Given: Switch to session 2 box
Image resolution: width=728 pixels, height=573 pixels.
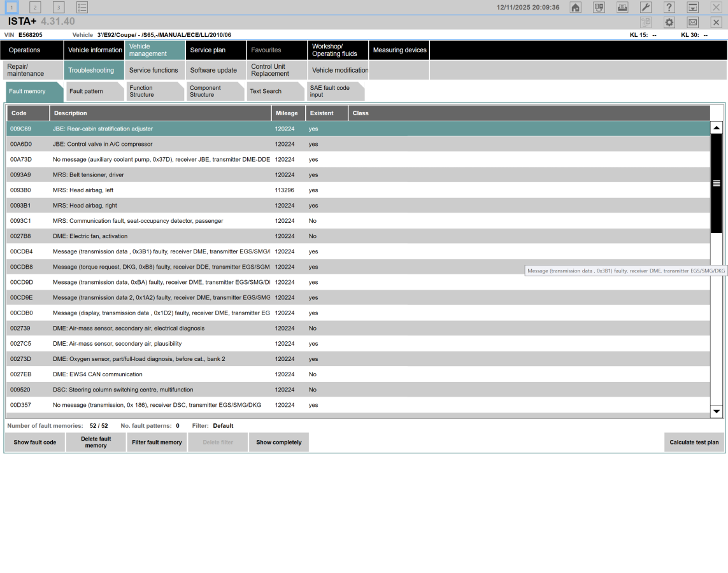Looking at the screenshot, I should (35, 8).
